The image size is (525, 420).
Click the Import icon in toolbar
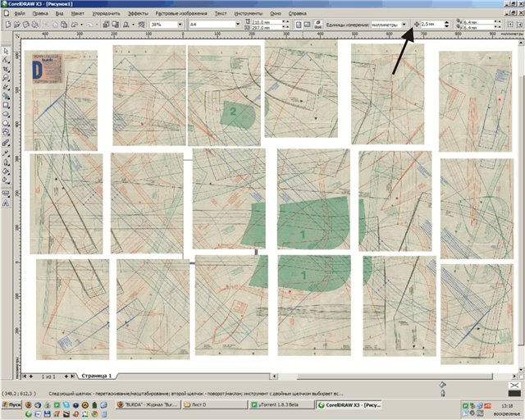point(107,25)
